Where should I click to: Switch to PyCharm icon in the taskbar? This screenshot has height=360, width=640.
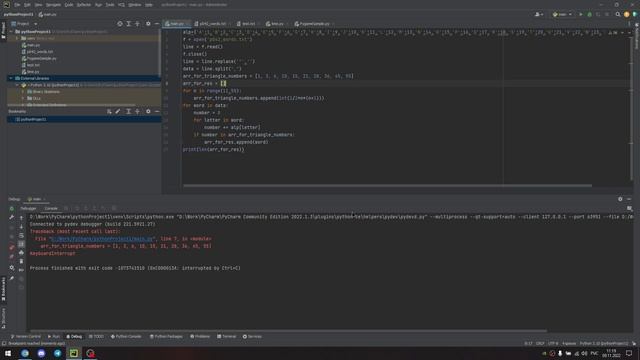(x=74, y=353)
